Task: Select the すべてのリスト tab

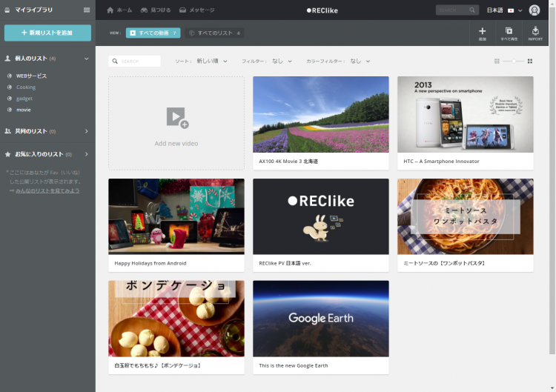Action: pos(214,33)
